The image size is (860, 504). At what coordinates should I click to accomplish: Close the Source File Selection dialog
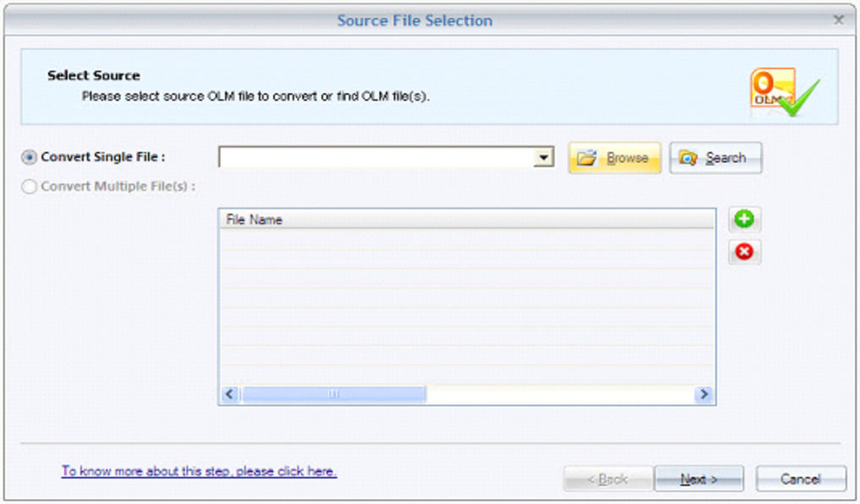(839, 19)
